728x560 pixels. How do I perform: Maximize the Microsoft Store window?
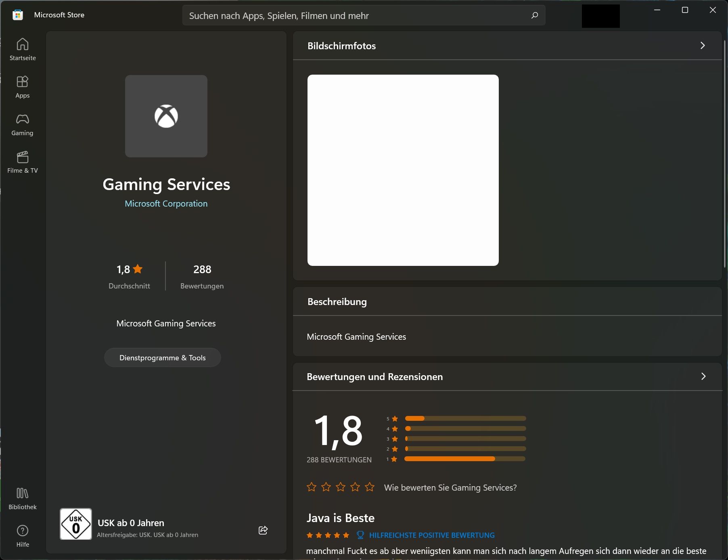(685, 10)
